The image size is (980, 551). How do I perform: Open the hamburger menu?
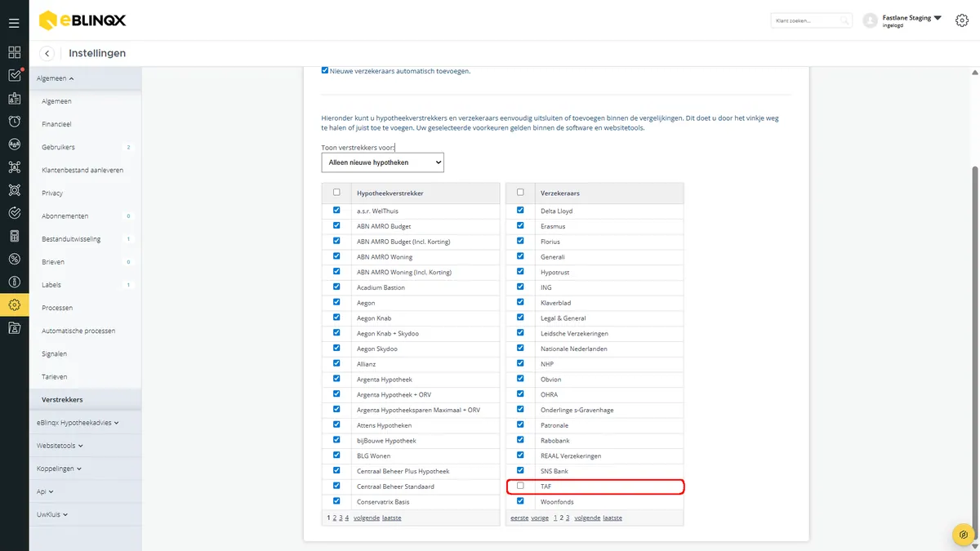coord(14,24)
